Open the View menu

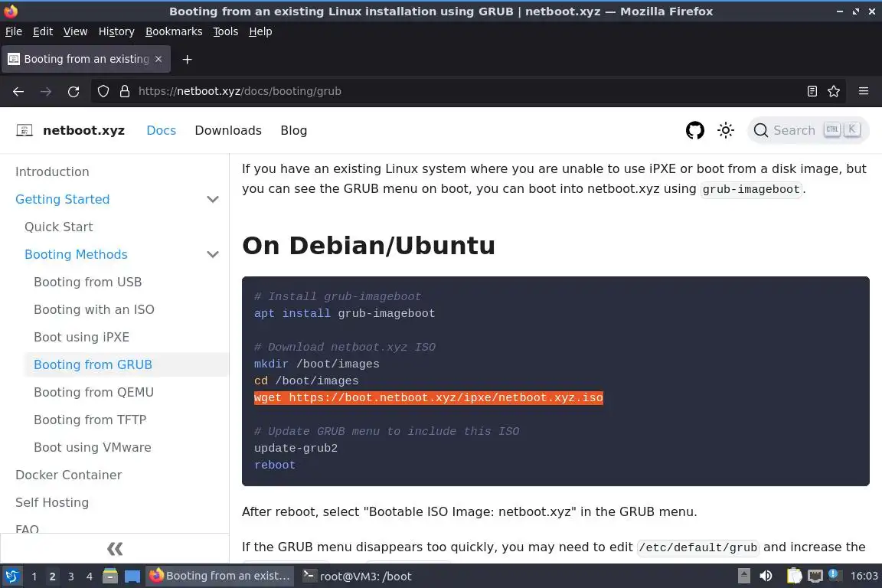(75, 31)
